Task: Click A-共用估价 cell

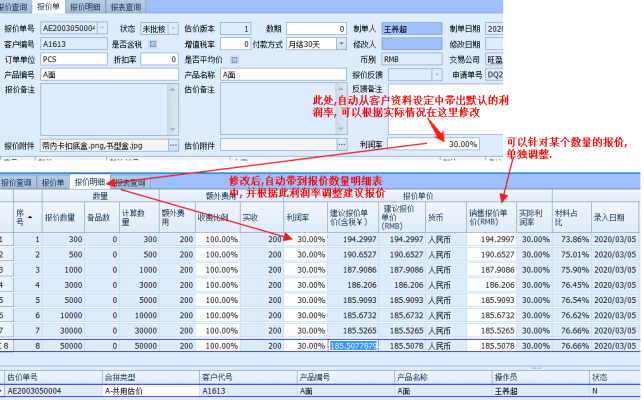Action: click(150, 391)
